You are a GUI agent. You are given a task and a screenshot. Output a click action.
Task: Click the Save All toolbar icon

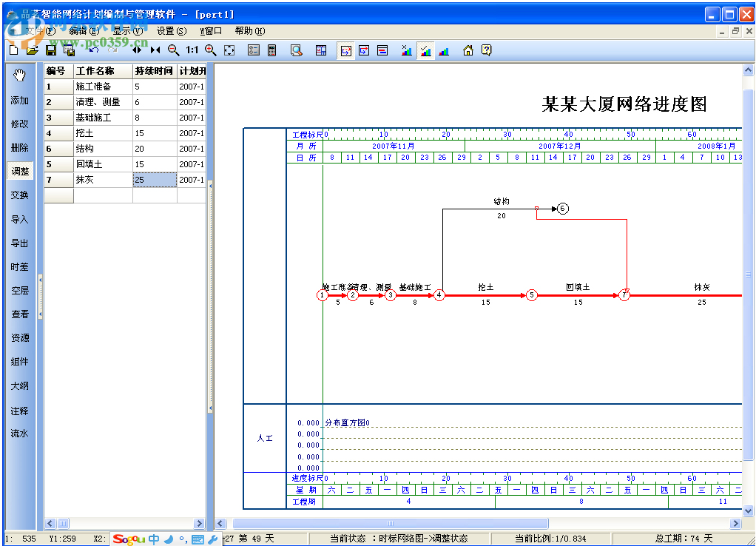click(69, 50)
